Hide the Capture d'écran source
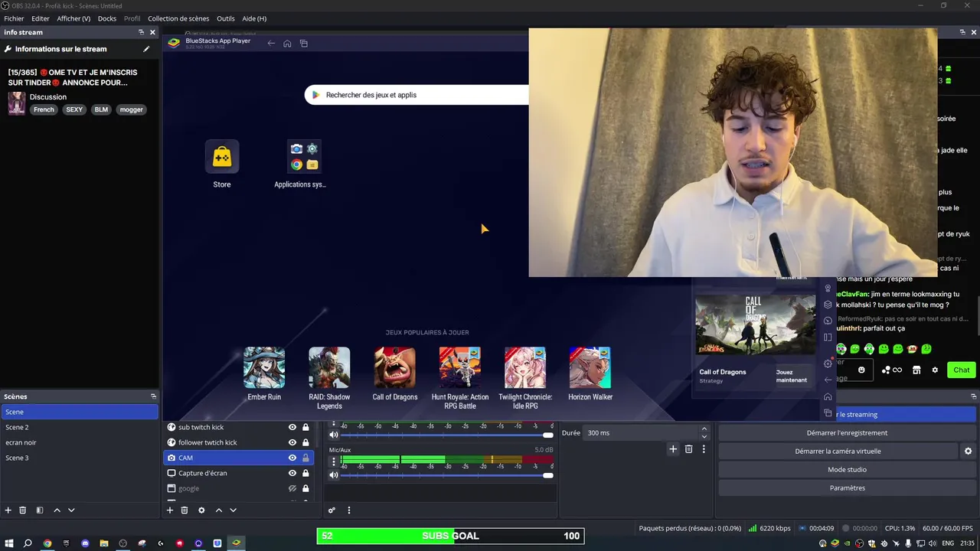The width and height of the screenshot is (980, 551). pyautogui.click(x=292, y=473)
